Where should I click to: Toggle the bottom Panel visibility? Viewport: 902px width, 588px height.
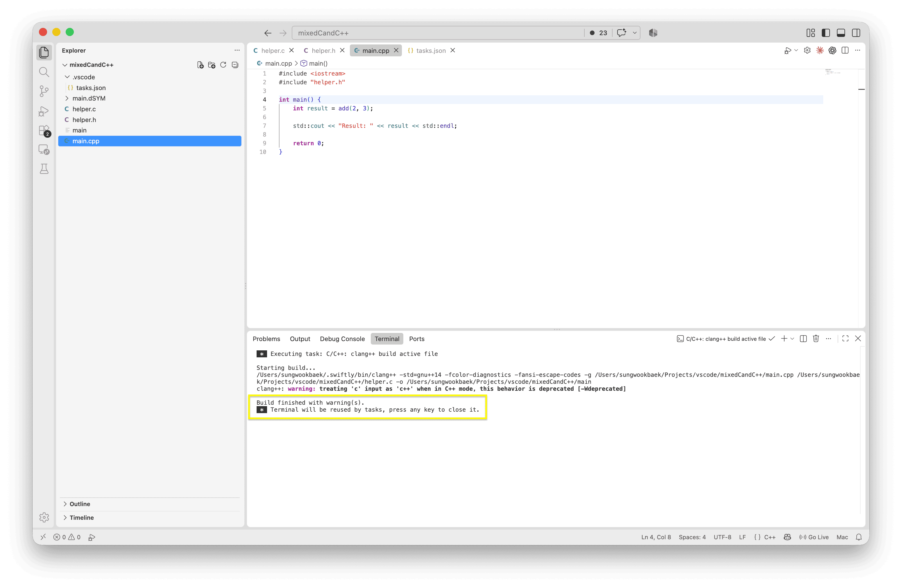point(841,33)
